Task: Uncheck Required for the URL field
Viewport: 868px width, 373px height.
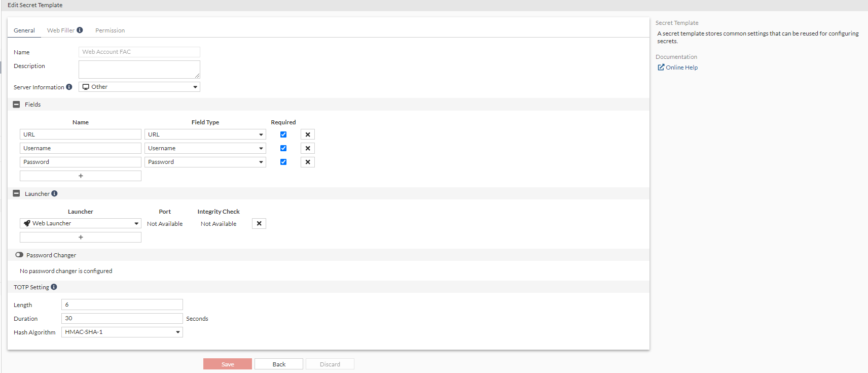Action: click(283, 134)
